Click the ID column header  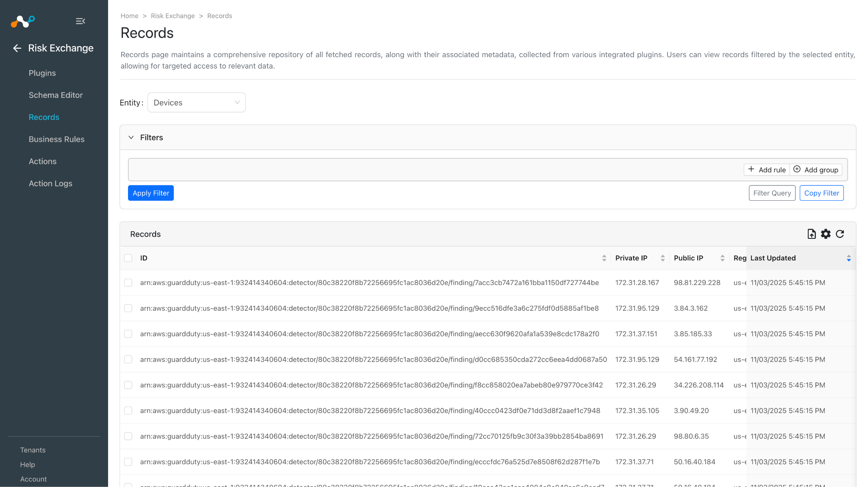(x=144, y=258)
